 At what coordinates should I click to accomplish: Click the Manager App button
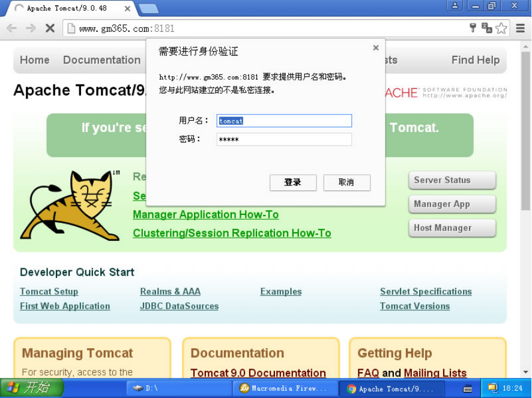tap(452, 204)
